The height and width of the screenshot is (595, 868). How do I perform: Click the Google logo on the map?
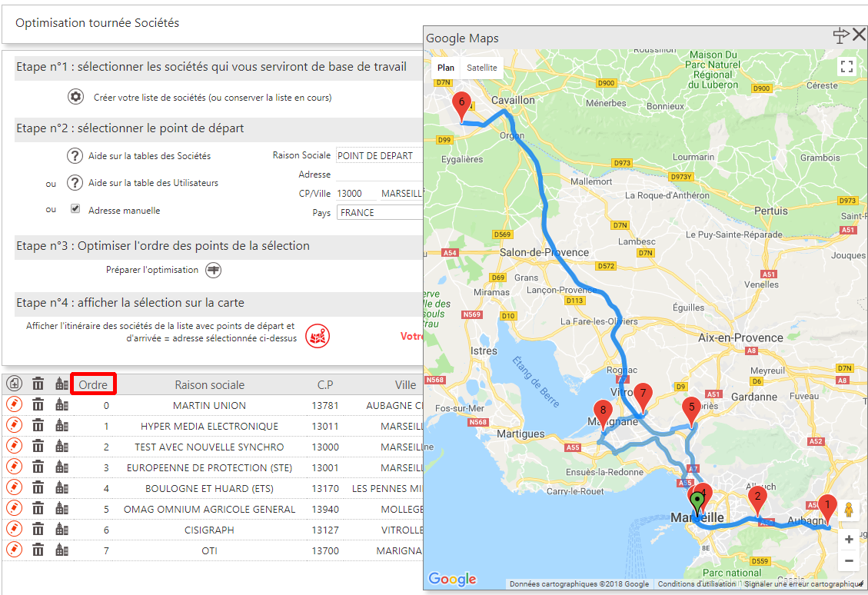(452, 578)
